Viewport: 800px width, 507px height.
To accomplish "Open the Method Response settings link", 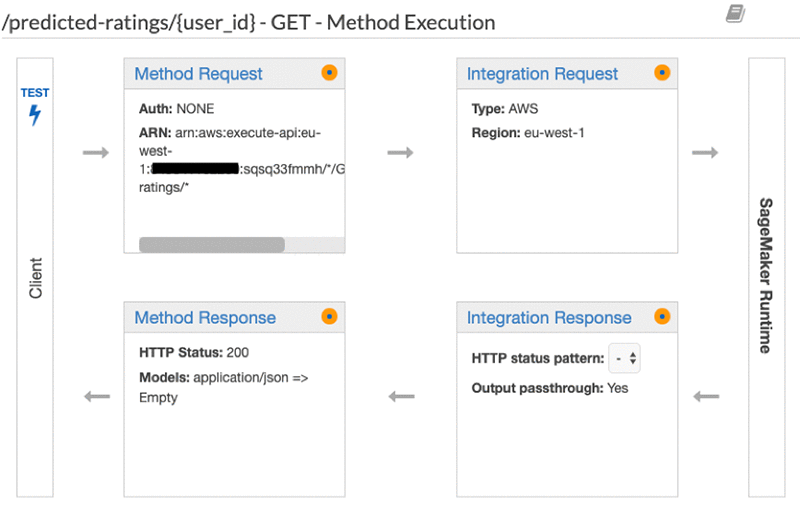I will (205, 318).
